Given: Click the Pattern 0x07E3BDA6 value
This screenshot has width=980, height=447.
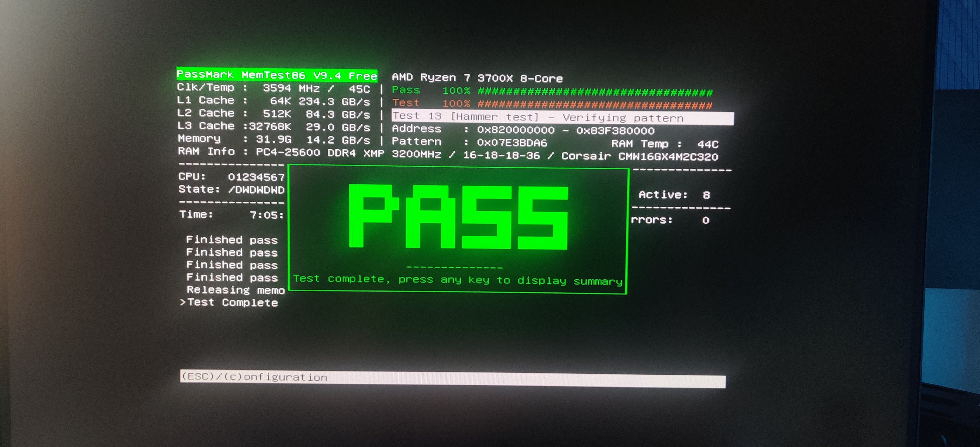Looking at the screenshot, I should tap(512, 143).
